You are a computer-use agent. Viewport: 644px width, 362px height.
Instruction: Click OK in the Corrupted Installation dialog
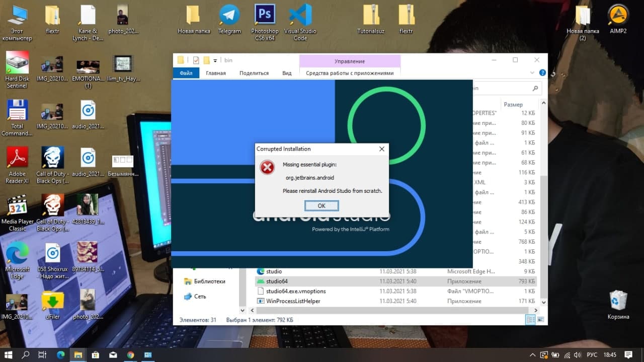coord(321,205)
